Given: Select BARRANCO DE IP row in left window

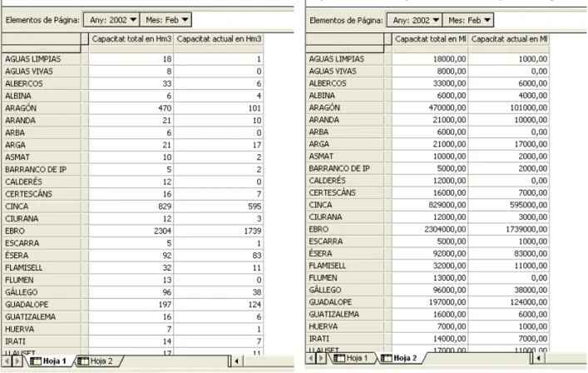Looking at the screenshot, I should [42, 170].
